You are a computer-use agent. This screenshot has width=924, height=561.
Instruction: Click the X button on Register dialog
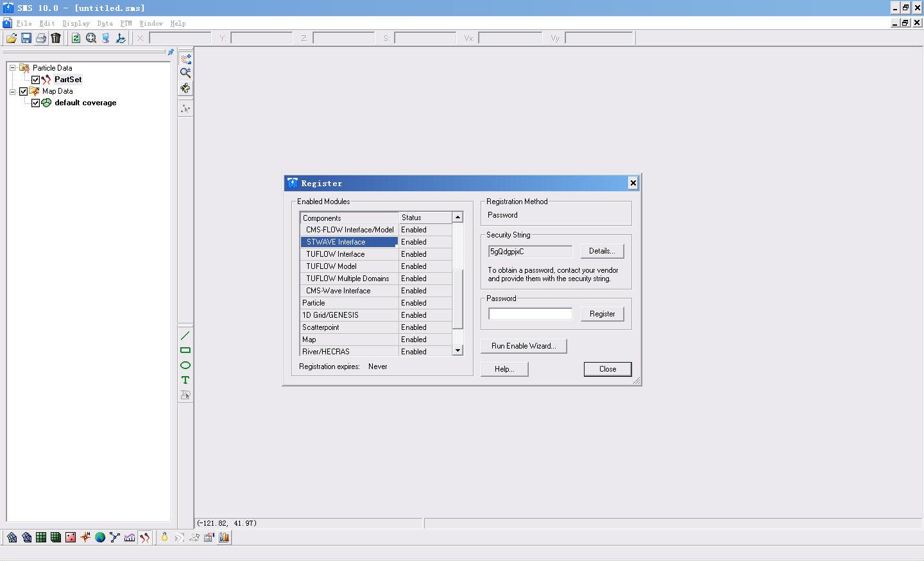[x=633, y=183]
